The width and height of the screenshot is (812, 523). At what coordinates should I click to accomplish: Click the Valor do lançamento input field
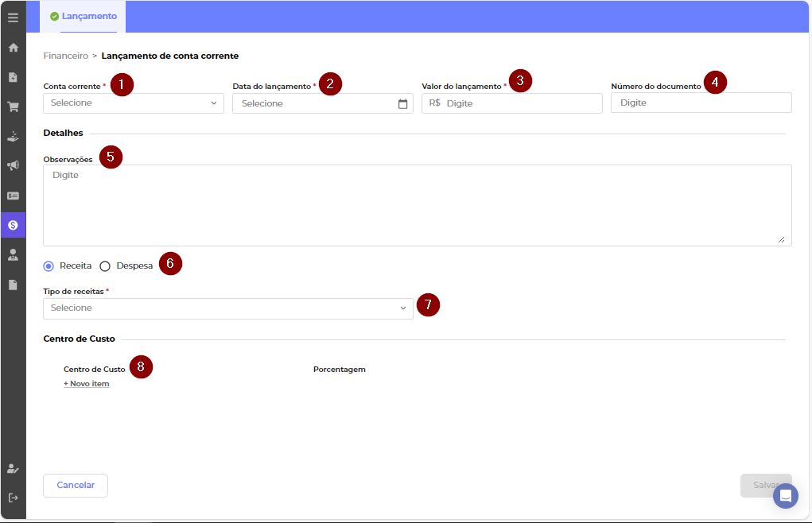(521, 103)
